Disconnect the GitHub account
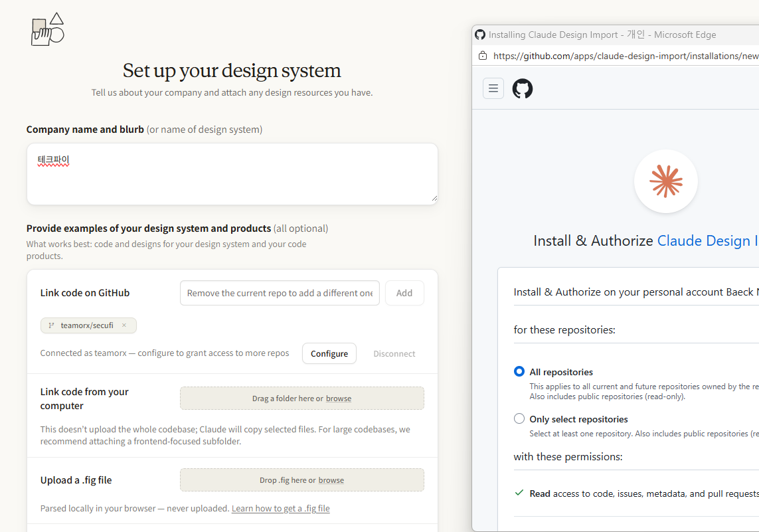The image size is (759, 532). coord(394,353)
